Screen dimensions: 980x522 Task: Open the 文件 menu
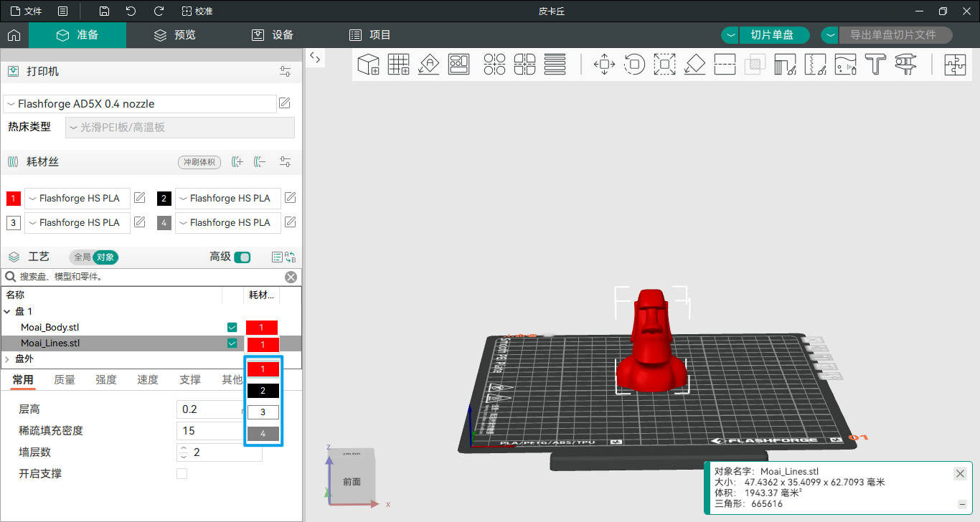[26, 11]
